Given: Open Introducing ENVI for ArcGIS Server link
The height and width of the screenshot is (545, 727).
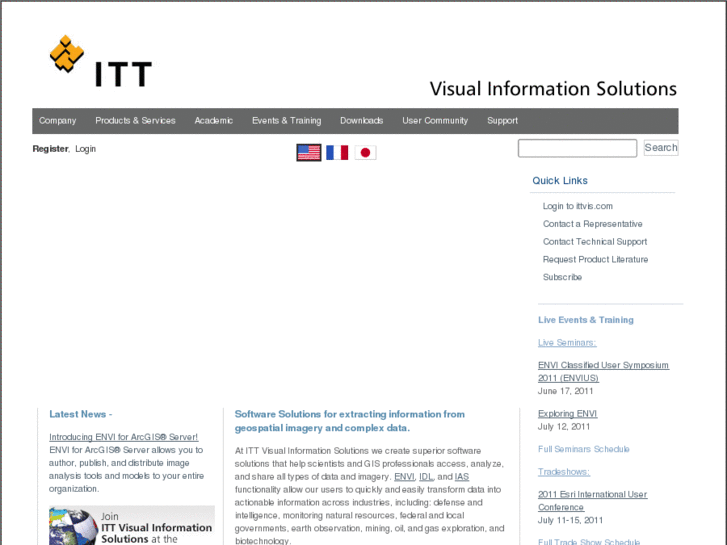Looking at the screenshot, I should coord(123,437).
